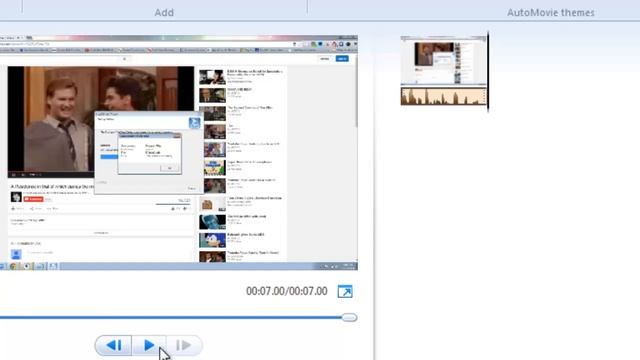Viewport: 640px width, 360px height.
Task: Open full-screen preview icon
Action: click(x=345, y=291)
